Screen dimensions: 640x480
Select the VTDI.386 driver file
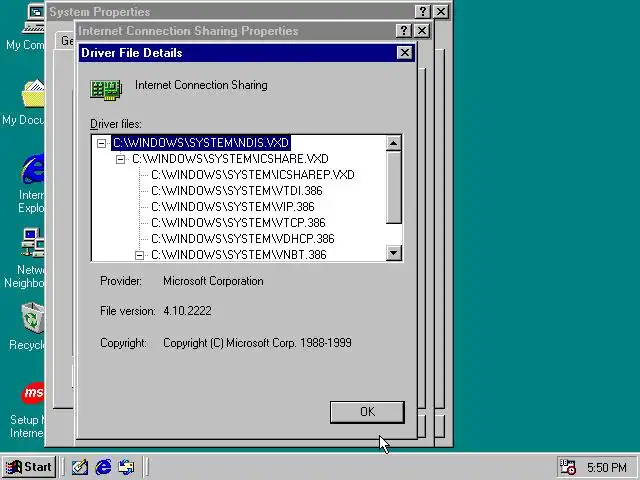tap(237, 191)
